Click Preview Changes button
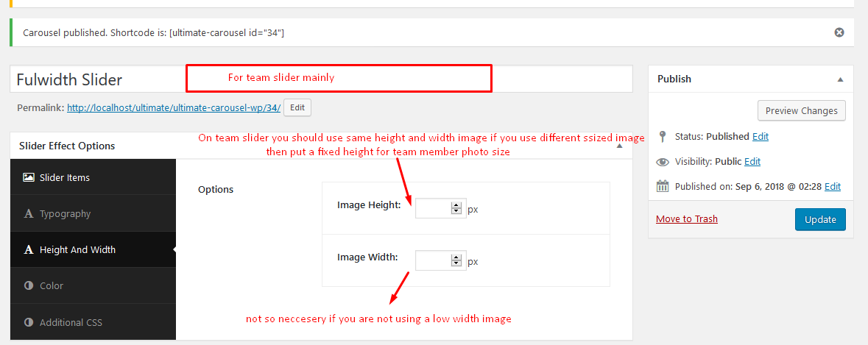868x345 pixels. pos(801,110)
